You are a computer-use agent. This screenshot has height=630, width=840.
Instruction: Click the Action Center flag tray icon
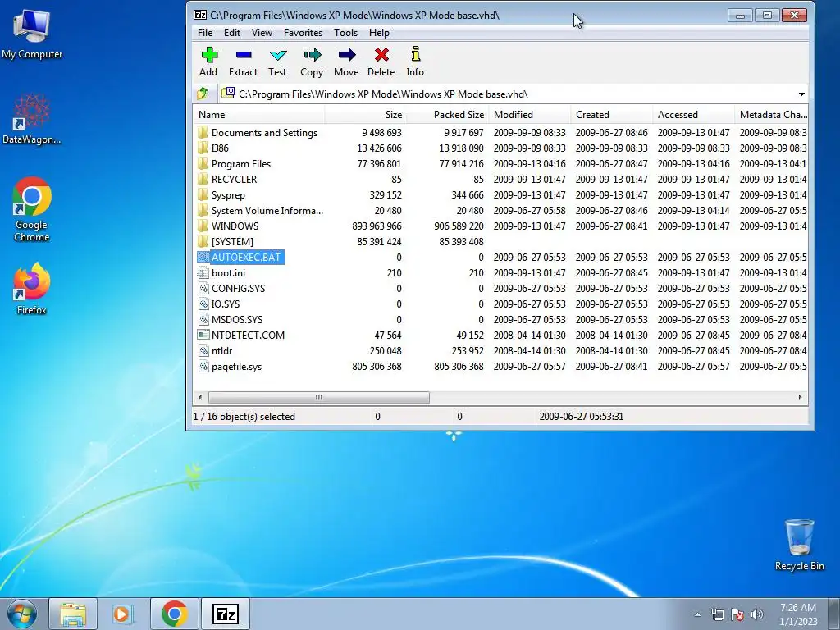[x=737, y=614]
